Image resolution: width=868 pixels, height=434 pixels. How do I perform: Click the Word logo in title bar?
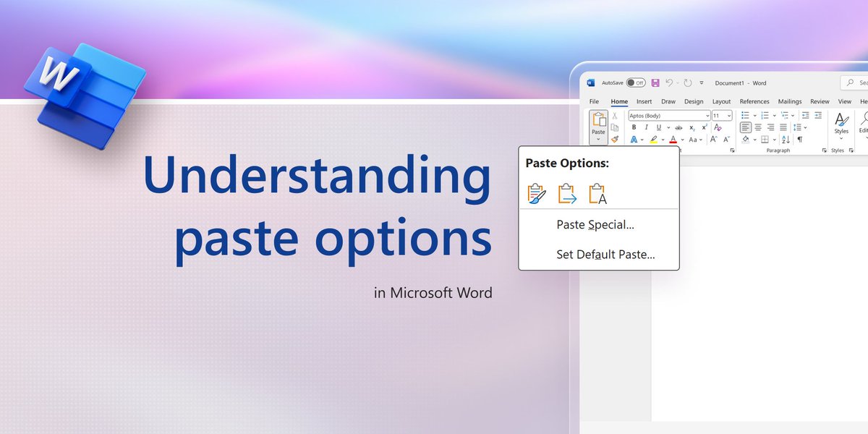pyautogui.click(x=590, y=82)
